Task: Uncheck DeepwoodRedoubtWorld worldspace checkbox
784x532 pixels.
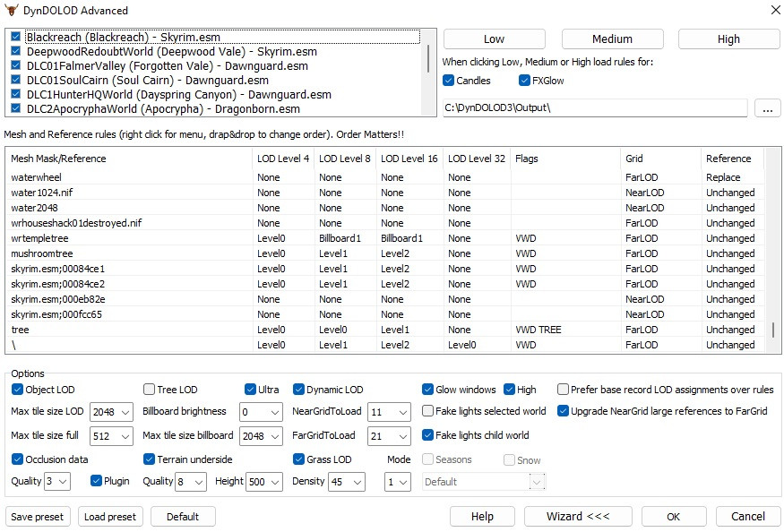Action: pos(15,51)
